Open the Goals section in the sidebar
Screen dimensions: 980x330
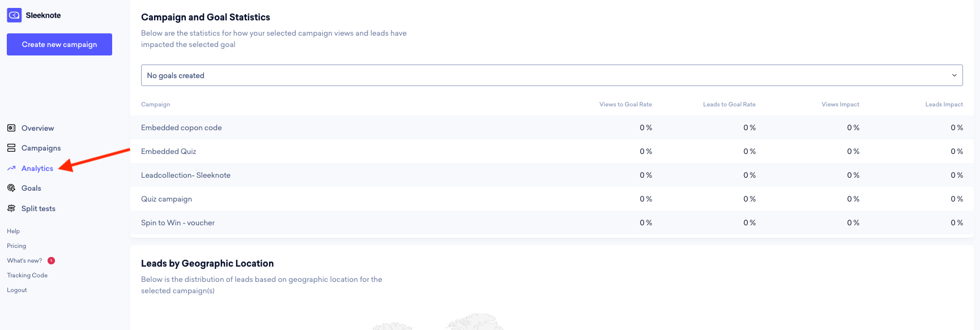tap(31, 188)
